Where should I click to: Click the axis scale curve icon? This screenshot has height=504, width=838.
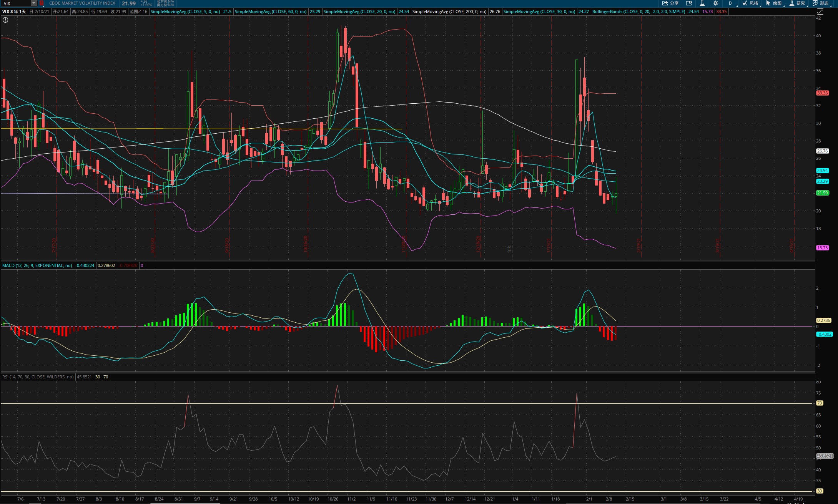tap(820, 12)
